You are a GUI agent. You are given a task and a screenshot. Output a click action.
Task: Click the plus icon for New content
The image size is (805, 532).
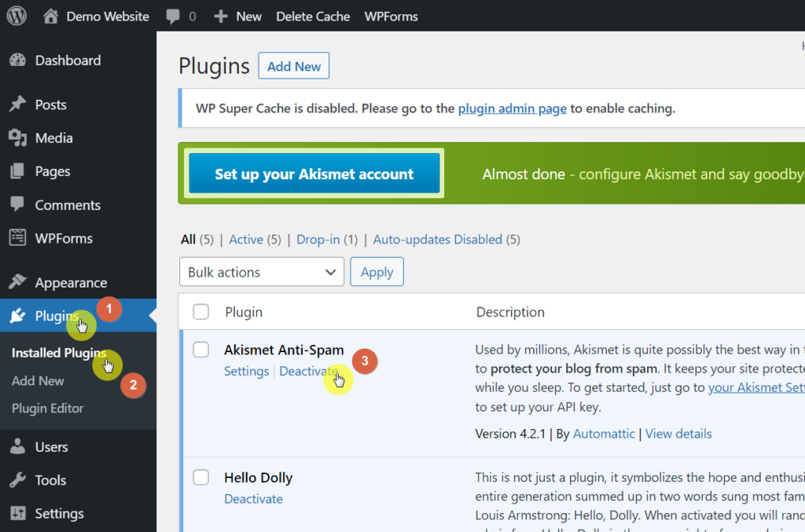[x=221, y=17]
